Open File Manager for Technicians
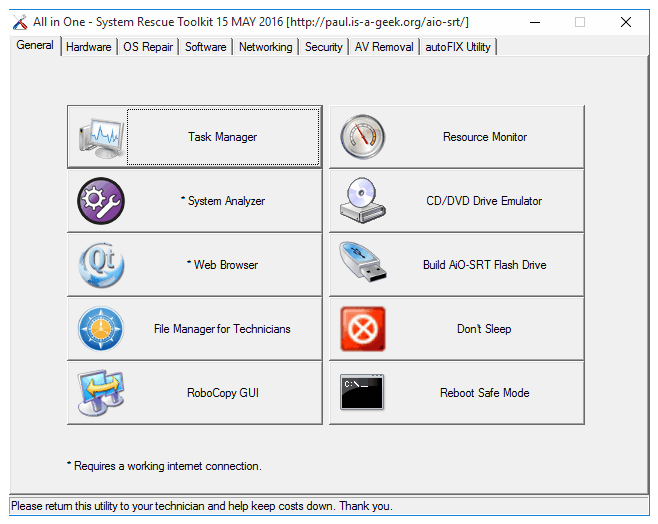658x524 pixels. point(195,329)
